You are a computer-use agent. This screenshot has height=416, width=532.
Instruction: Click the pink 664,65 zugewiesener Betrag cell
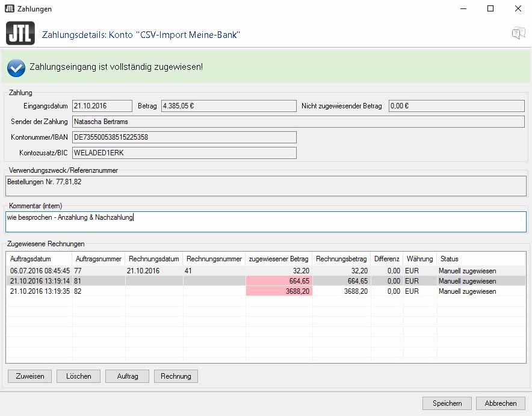(279, 281)
